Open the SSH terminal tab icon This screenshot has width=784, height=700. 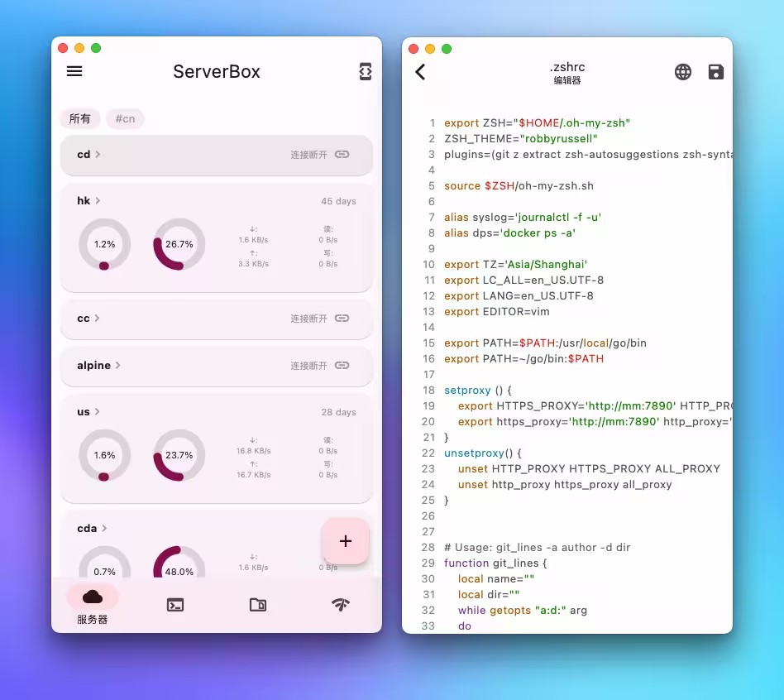point(175,606)
